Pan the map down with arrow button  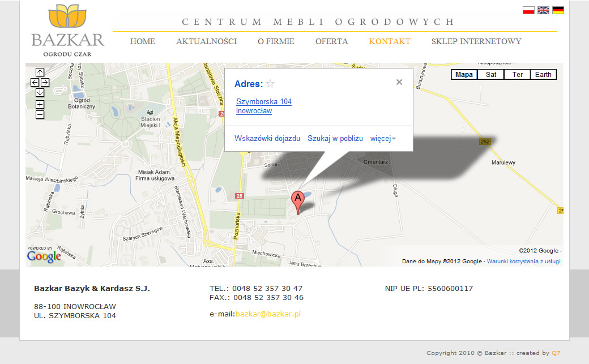40,92
